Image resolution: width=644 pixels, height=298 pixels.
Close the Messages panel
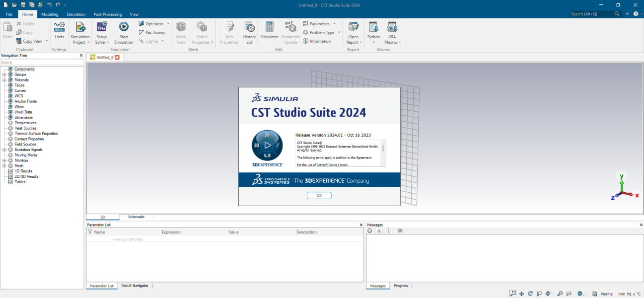[641, 225]
